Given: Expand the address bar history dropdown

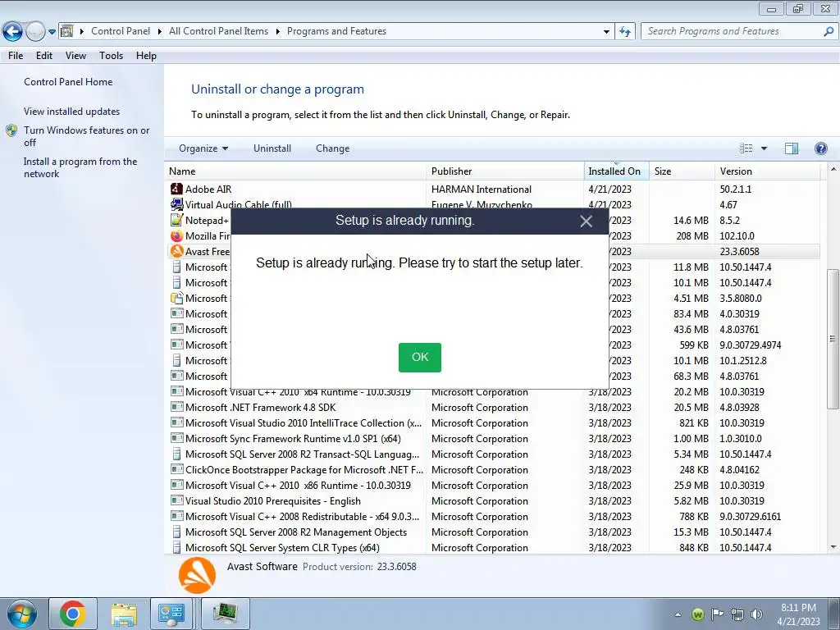Looking at the screenshot, I should [x=606, y=32].
